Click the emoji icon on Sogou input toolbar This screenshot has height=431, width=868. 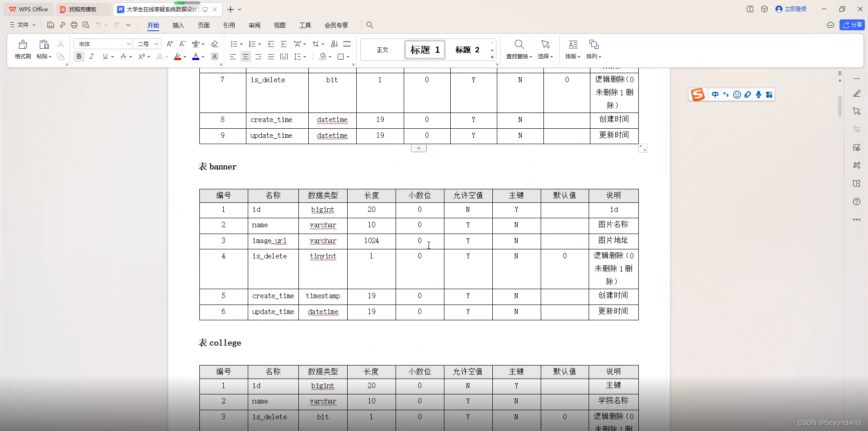click(x=737, y=95)
